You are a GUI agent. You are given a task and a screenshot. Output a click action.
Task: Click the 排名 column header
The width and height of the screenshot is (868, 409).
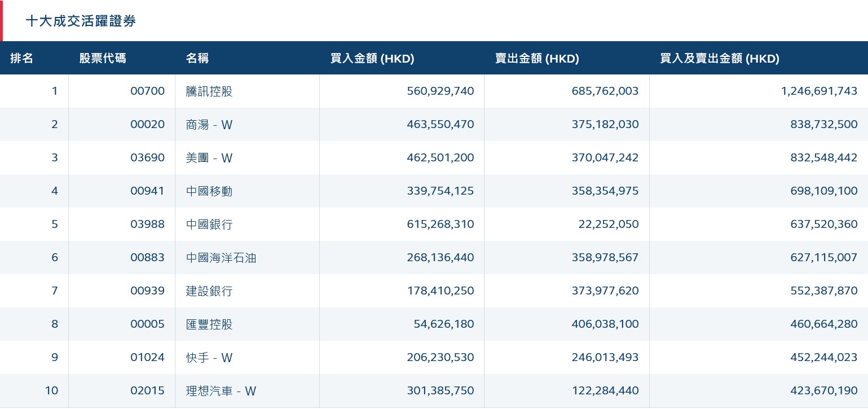[22, 58]
